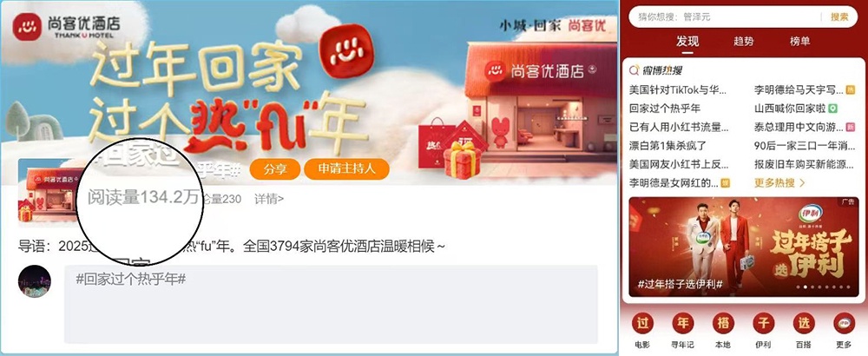
Task: Click the #回家过个热乎年# post text box
Action: pos(331,304)
